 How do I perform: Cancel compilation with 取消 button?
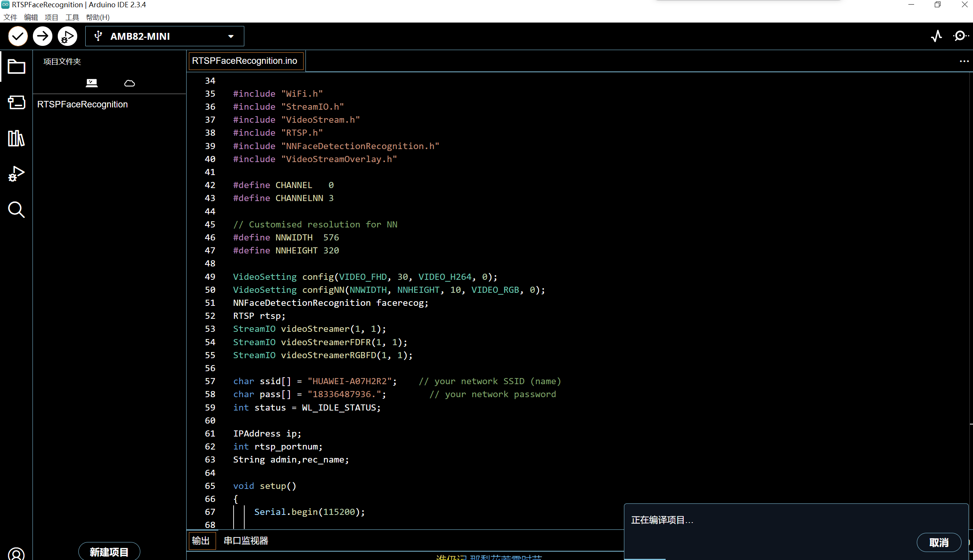pyautogui.click(x=939, y=542)
